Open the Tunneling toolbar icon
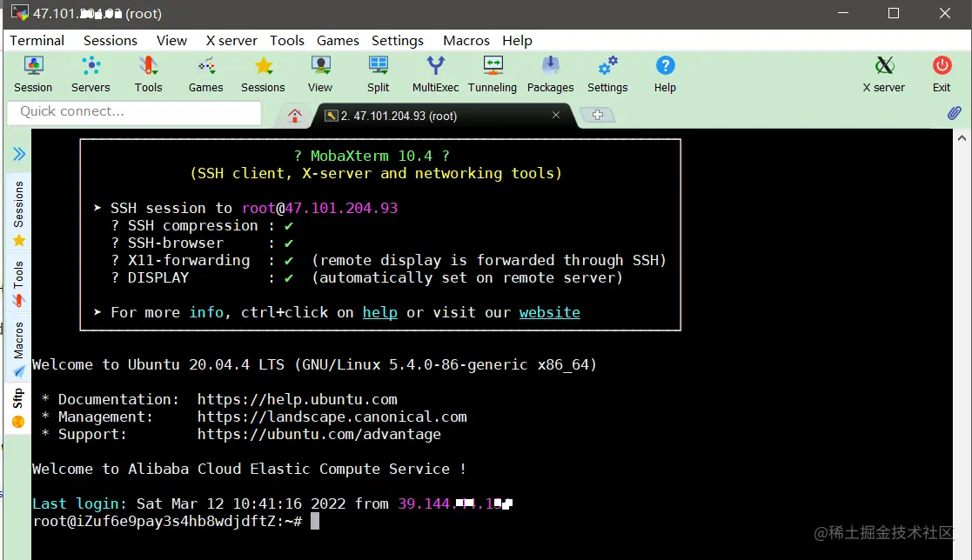 (493, 74)
